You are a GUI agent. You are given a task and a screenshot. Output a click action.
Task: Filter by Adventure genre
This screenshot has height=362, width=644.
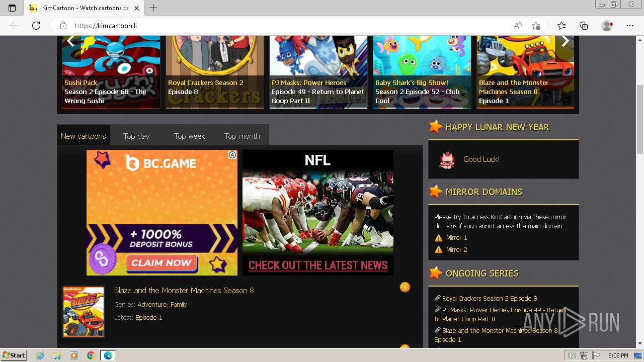tap(152, 304)
